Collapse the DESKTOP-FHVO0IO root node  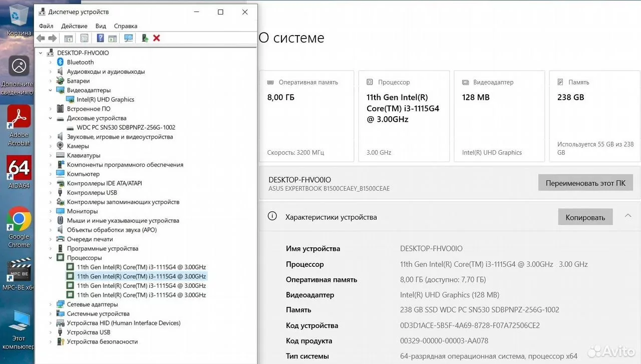(x=41, y=53)
